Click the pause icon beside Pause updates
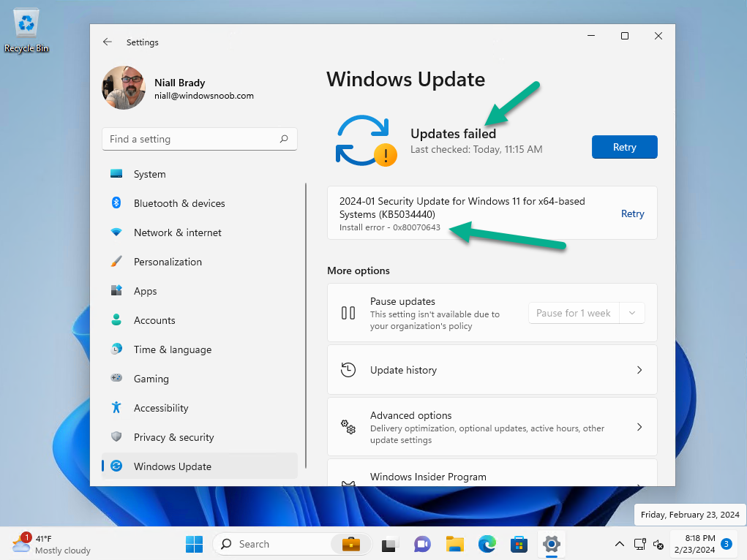Screen dimensions: 747x560 point(348,313)
